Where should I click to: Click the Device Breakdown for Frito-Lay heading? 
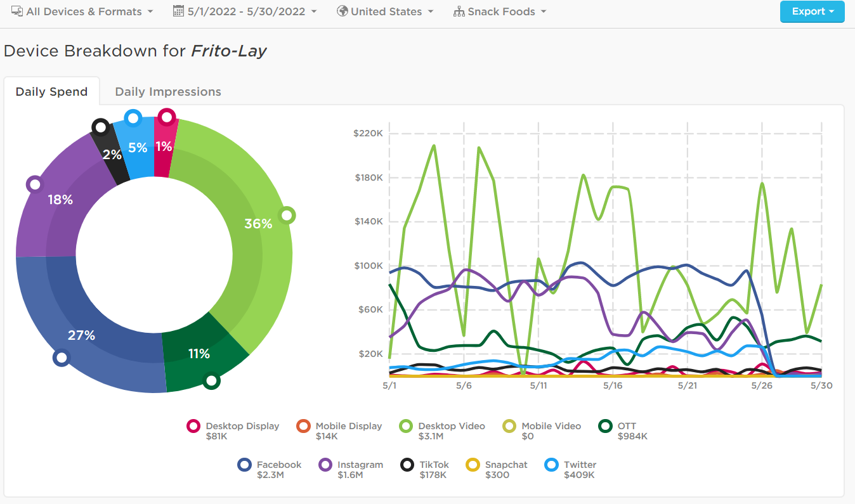[135, 51]
